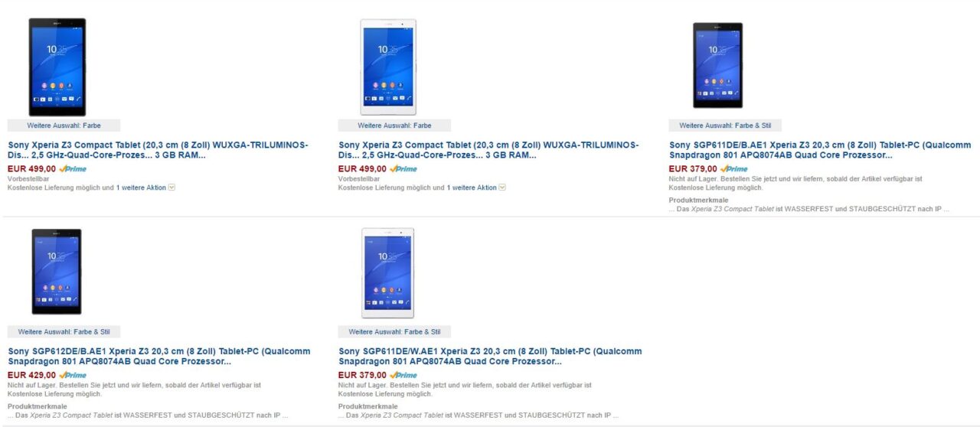Click Prime logo next to first EUR 499,00
The height and width of the screenshot is (427, 980).
(73, 169)
